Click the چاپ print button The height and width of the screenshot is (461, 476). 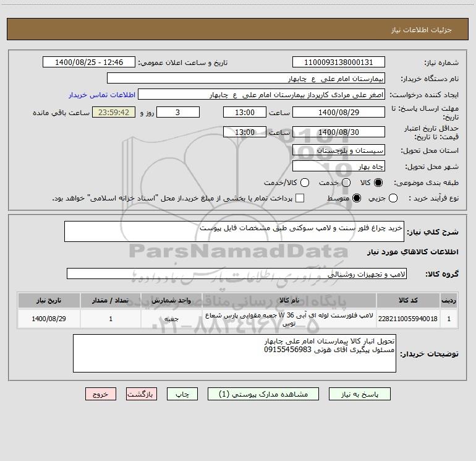point(182,394)
